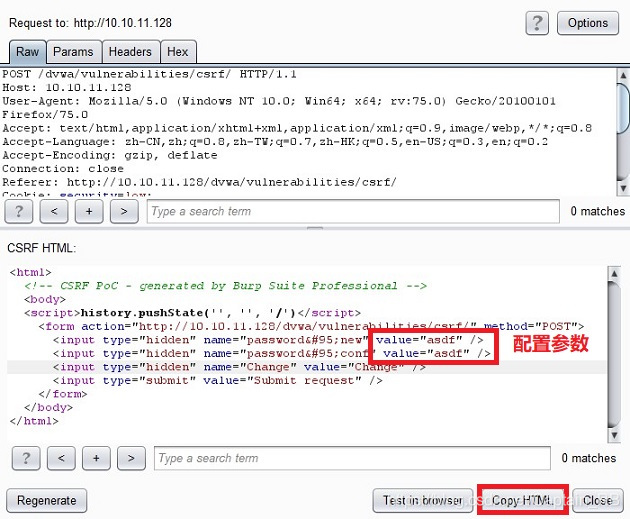Click the POST /dvwa/vulnerabilities/csrf/ request line
The width and height of the screenshot is (630, 519).
[x=149, y=74]
